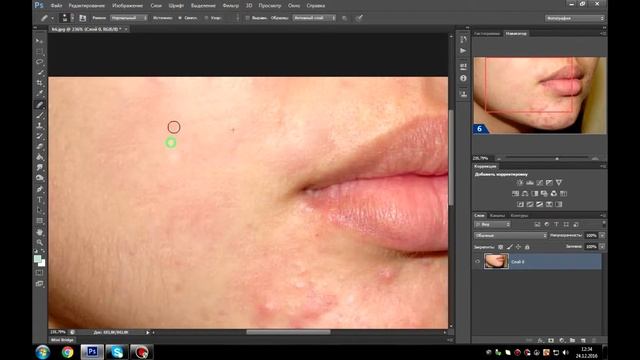Image resolution: width=640 pixels, height=360 pixels.
Task: Switch to the Каналы tab
Action: [497, 216]
